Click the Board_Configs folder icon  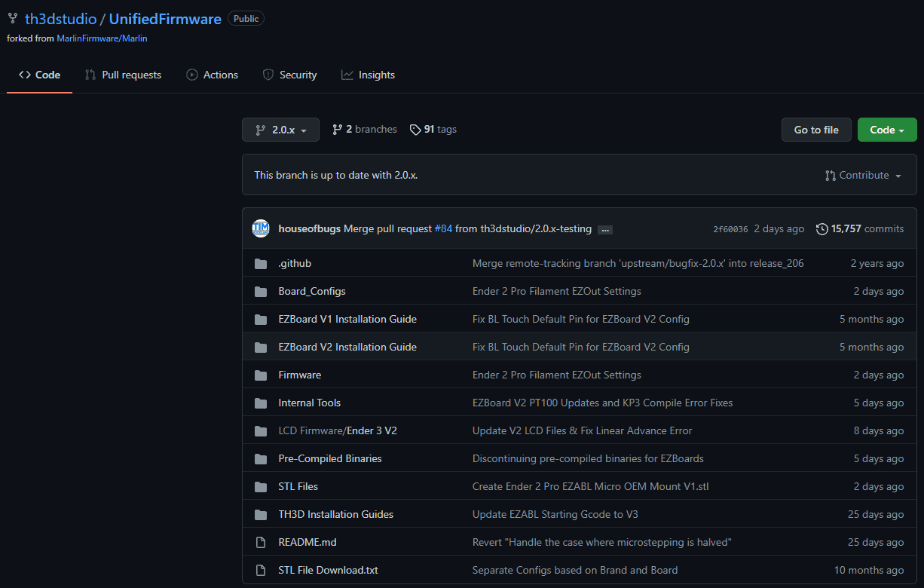[261, 292]
